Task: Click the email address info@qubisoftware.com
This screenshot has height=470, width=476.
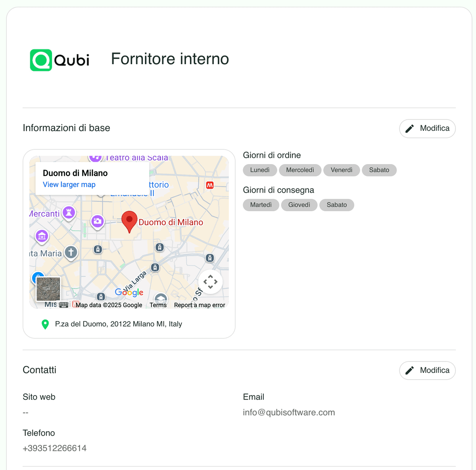Action: (289, 412)
